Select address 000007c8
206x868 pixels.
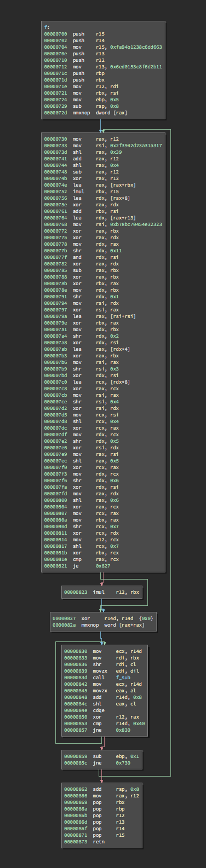click(x=55, y=389)
